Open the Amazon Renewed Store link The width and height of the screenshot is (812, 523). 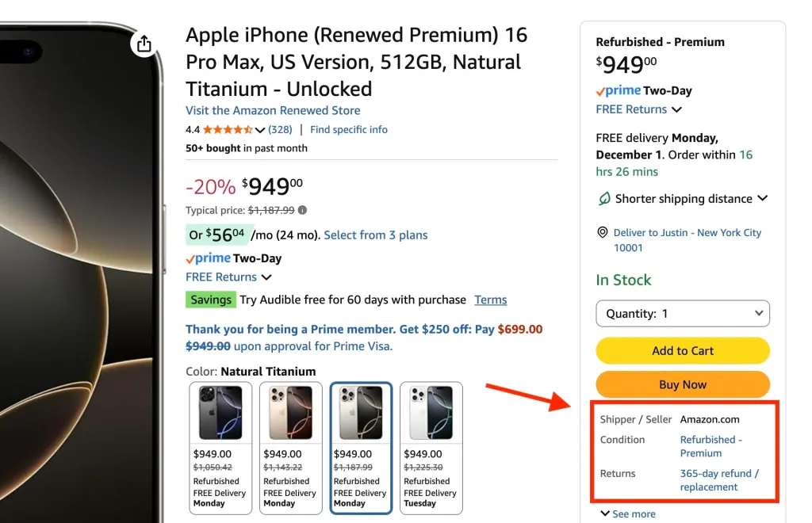coord(273,110)
